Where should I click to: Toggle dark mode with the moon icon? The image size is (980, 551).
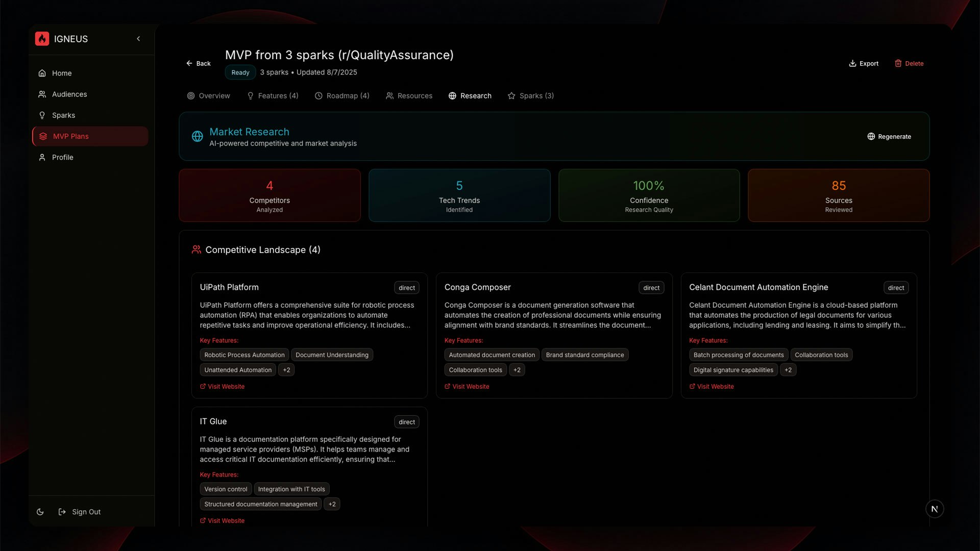click(x=40, y=512)
